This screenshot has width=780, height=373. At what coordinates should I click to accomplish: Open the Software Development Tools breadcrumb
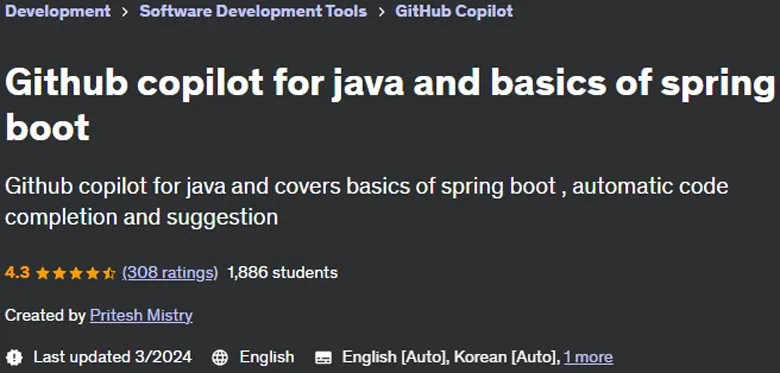point(253,11)
